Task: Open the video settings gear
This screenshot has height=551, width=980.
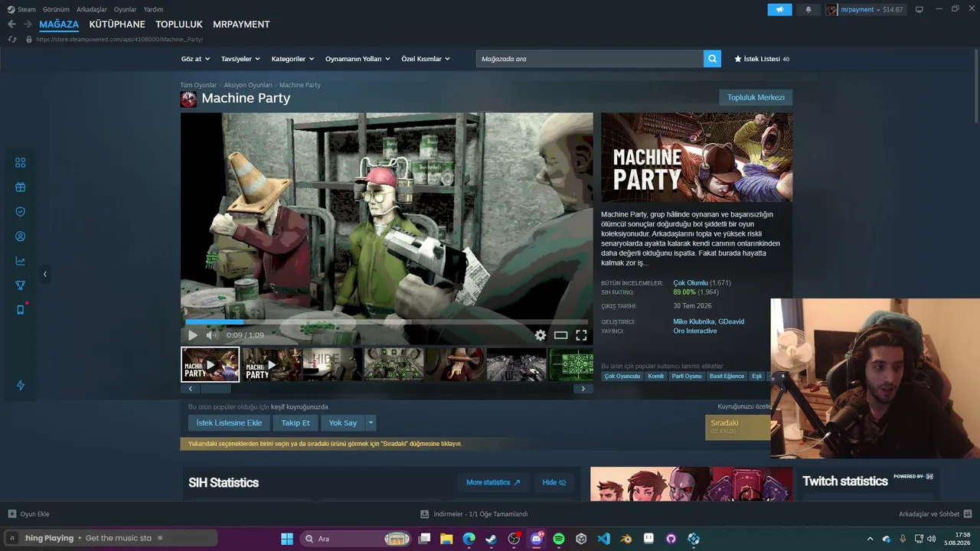Action: click(x=541, y=335)
